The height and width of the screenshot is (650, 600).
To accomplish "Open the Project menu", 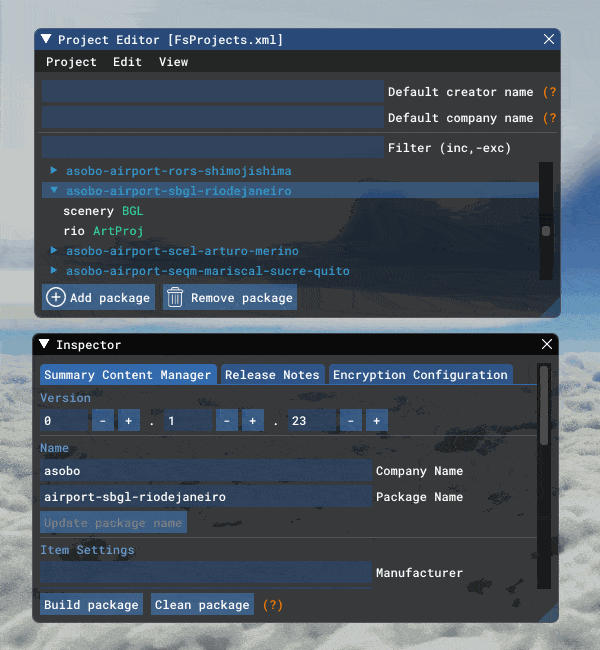I will pos(71,62).
